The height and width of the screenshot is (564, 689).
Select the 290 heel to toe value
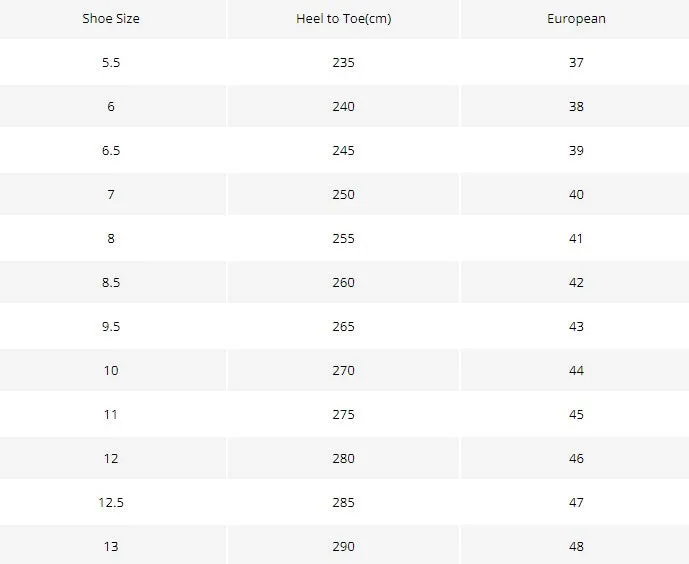(x=343, y=546)
